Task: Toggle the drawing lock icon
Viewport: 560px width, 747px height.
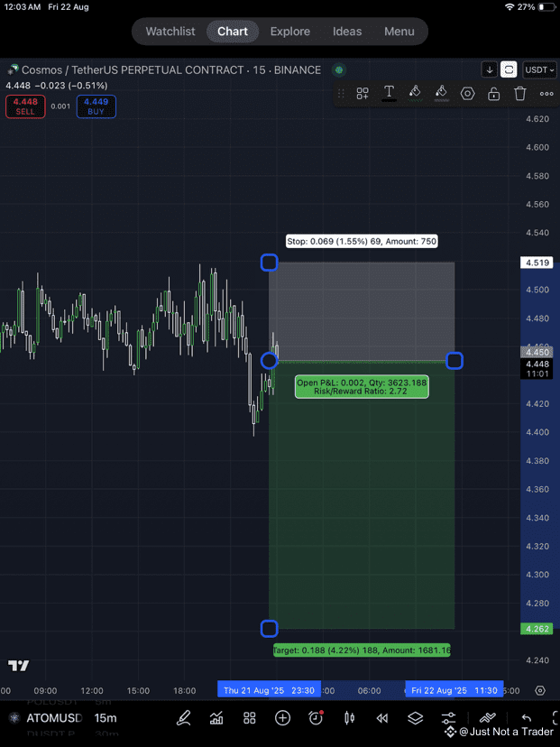Action: point(494,94)
